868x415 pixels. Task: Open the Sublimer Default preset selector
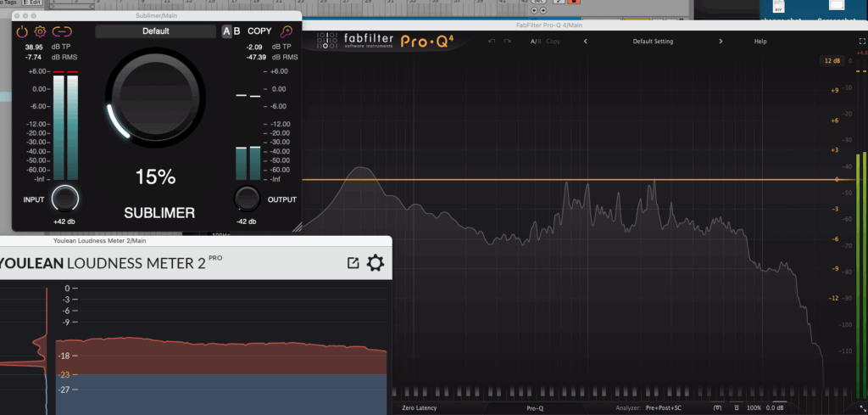[156, 31]
